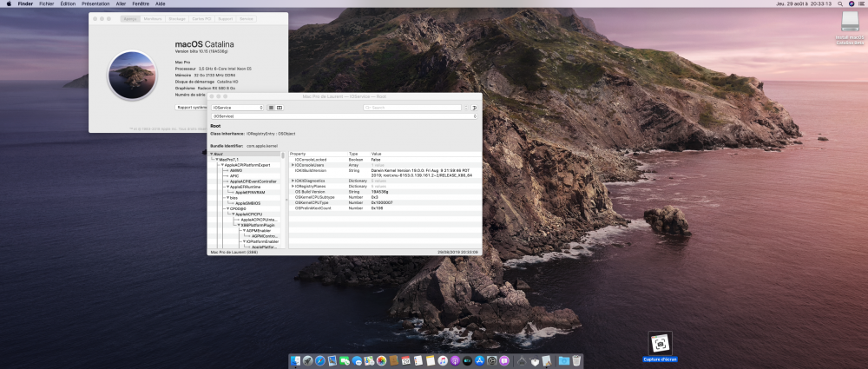Collapse the bios tree node
This screenshot has width=868, height=369.
227,198
